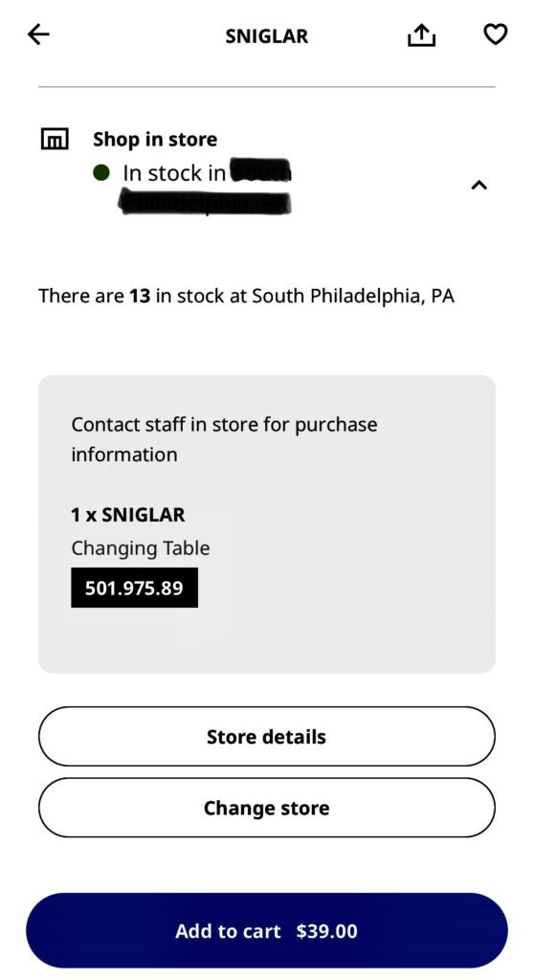This screenshot has width=534, height=980.
Task: Tap the article number 501.975.89
Action: click(134, 588)
